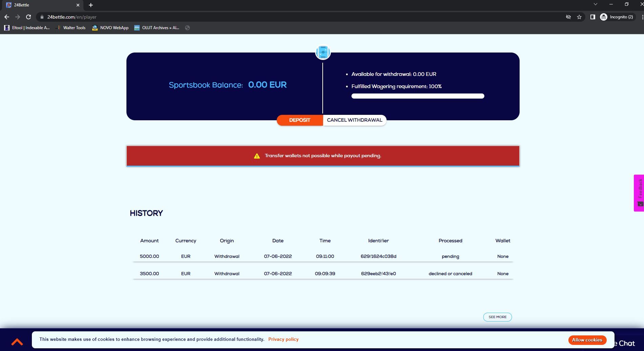The width and height of the screenshot is (644, 351).
Task: Click the Origin column header
Action: coord(227,241)
